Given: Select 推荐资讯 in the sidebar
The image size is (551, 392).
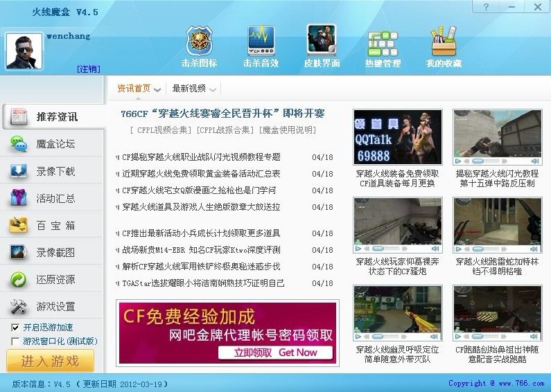Looking at the screenshot, I should [x=53, y=116].
